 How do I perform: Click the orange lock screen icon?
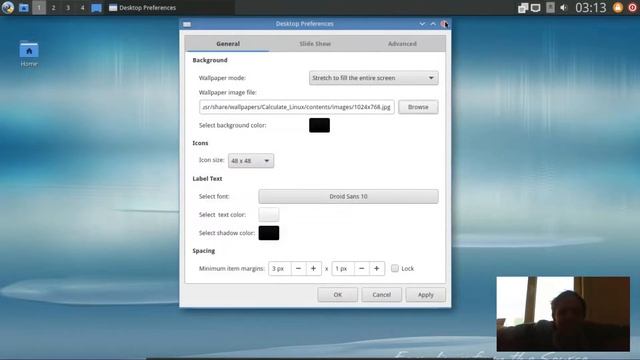(x=618, y=8)
